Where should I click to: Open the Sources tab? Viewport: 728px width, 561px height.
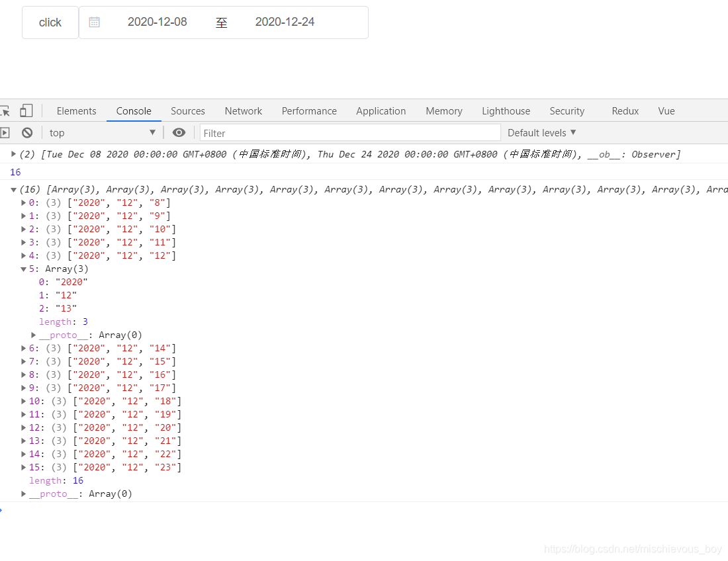click(187, 111)
